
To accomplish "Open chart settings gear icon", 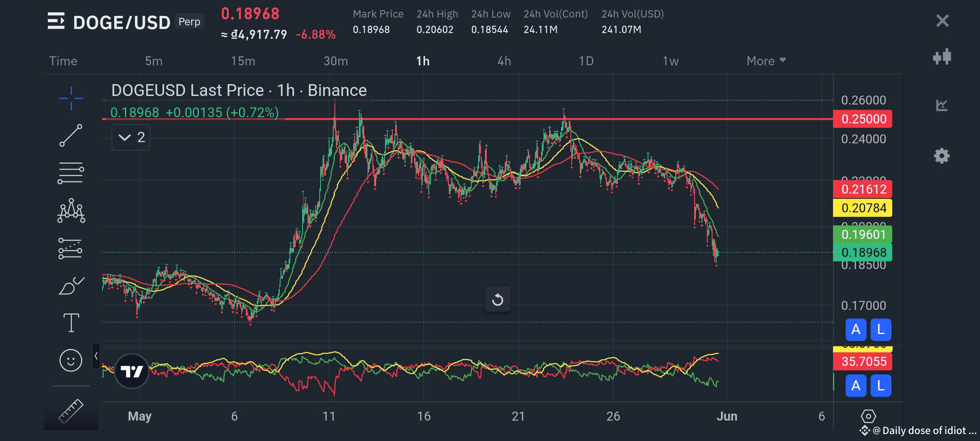I will tap(942, 156).
